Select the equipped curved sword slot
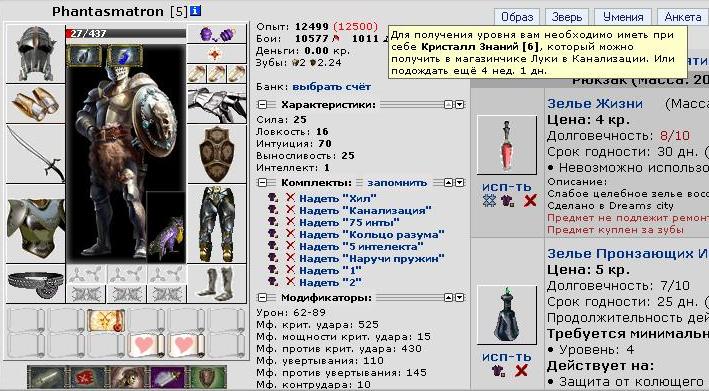The width and height of the screenshot is (709, 391). point(36,154)
